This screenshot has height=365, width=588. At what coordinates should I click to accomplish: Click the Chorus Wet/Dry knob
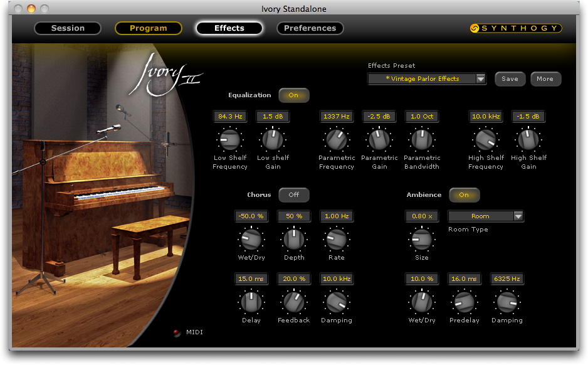pyautogui.click(x=251, y=240)
